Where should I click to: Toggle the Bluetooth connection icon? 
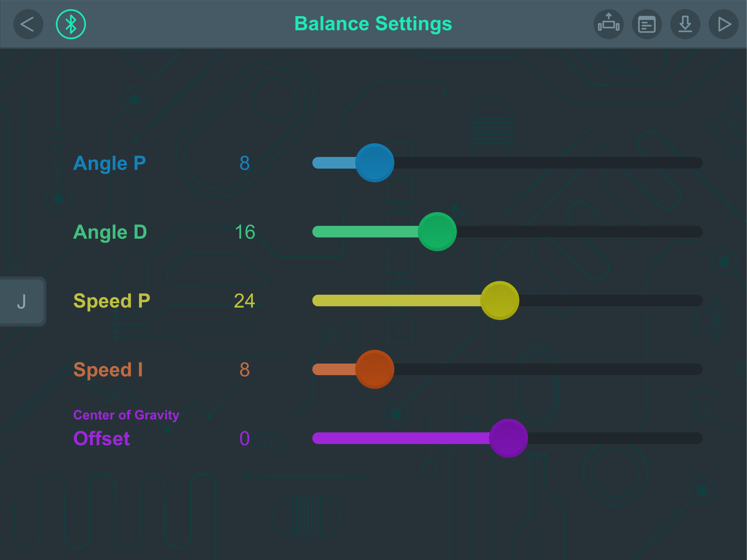[71, 24]
